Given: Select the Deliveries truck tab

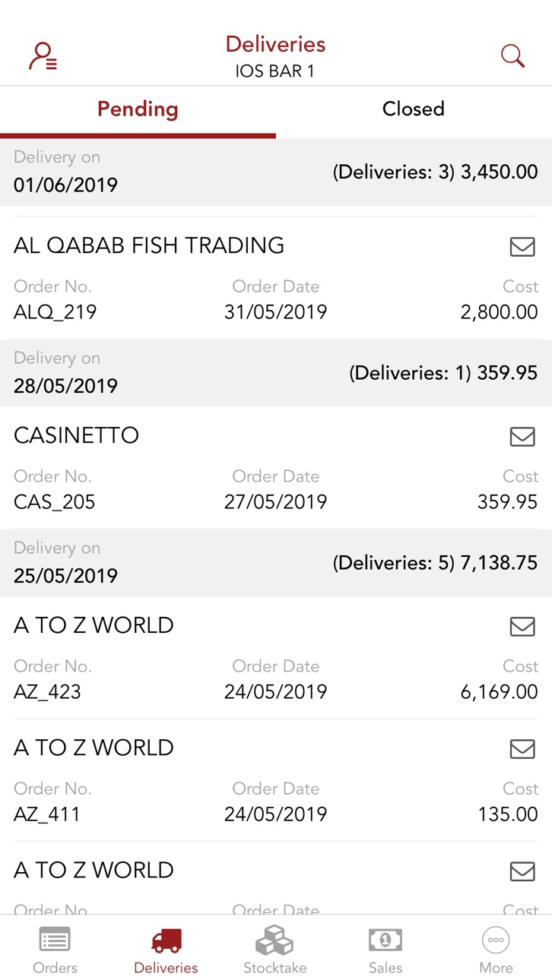Looking at the screenshot, I should 166,949.
